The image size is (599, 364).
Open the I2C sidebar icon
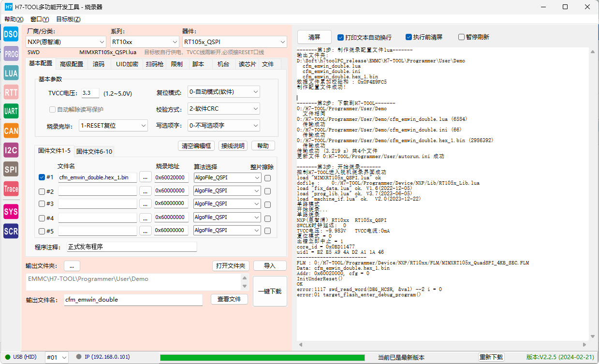click(x=11, y=150)
